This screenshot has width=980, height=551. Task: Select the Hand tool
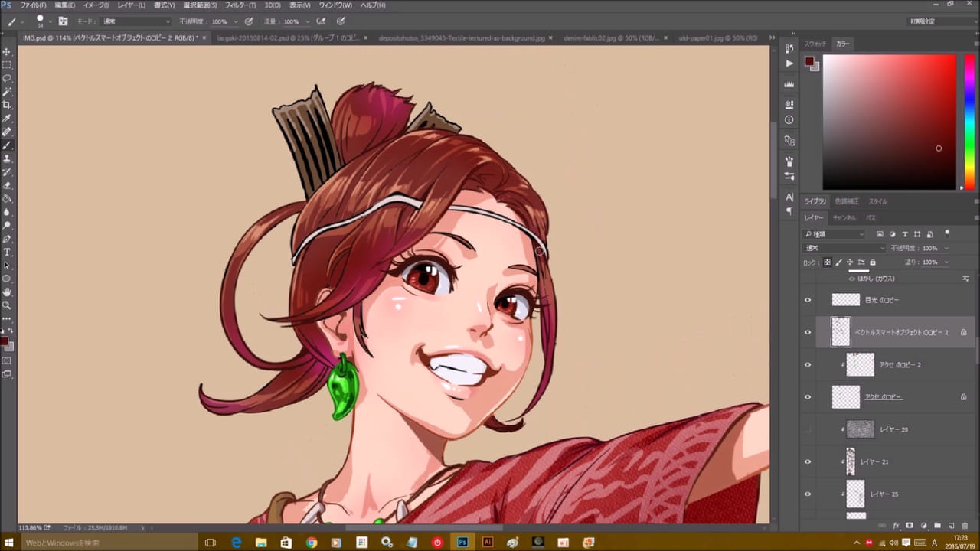[7, 292]
